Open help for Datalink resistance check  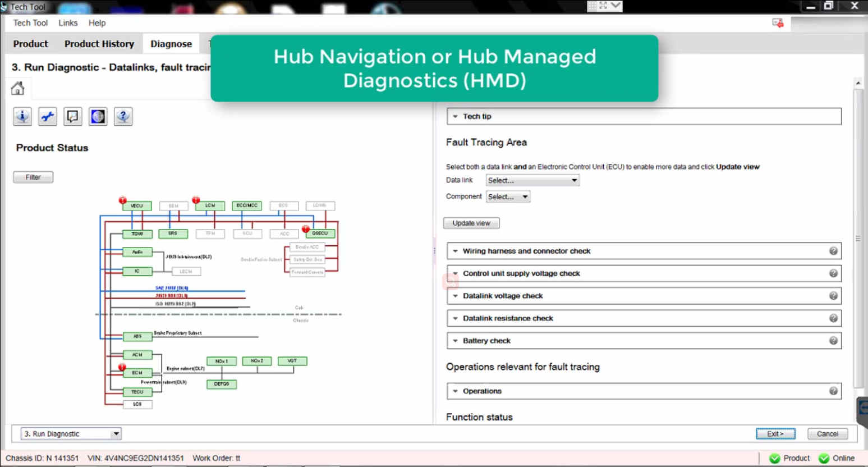coord(833,318)
